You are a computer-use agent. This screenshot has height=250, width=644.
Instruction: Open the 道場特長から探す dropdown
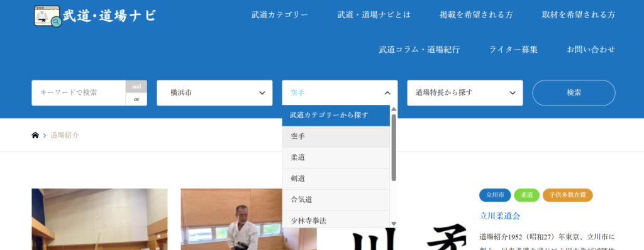pyautogui.click(x=465, y=93)
